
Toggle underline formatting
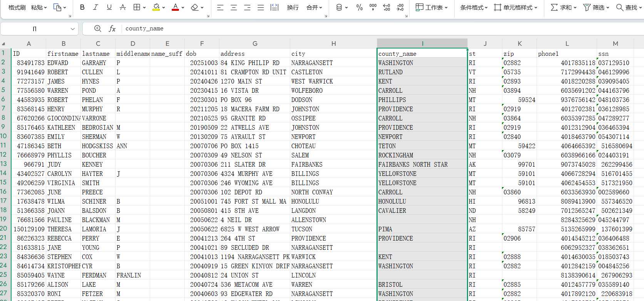pyautogui.click(x=109, y=7)
